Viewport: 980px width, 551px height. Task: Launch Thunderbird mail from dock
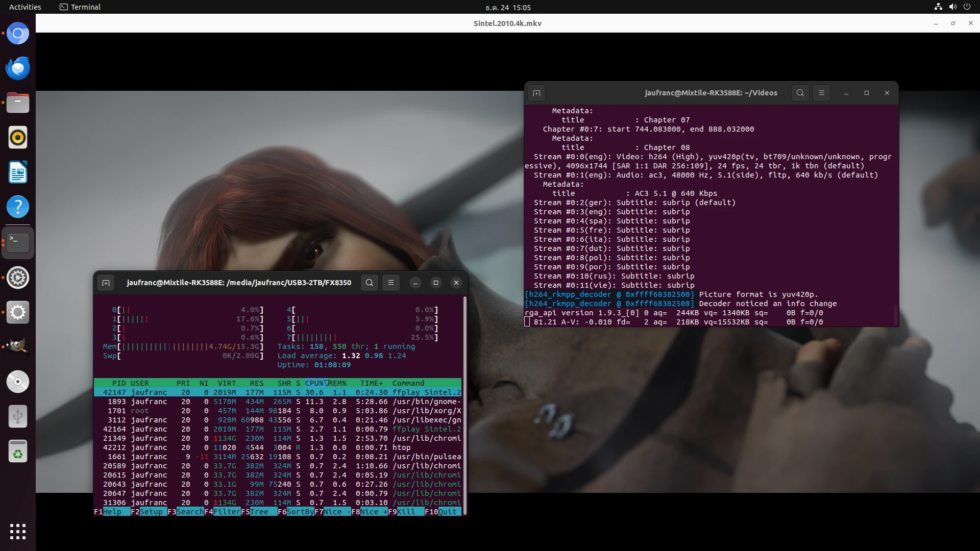click(x=18, y=68)
